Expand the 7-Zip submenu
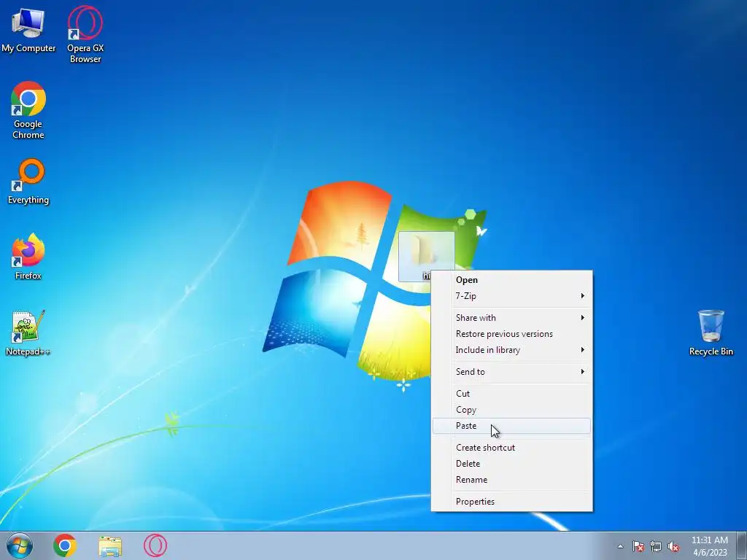 511,296
